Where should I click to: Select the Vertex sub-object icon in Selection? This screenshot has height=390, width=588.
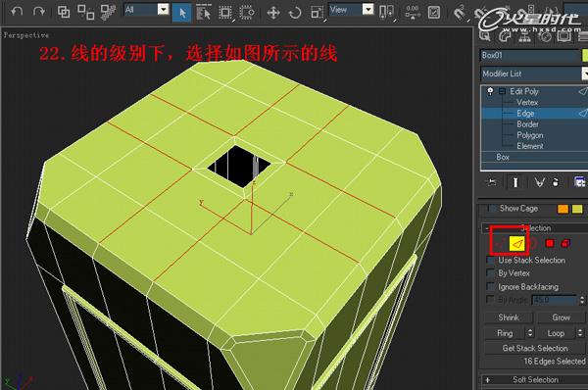click(x=500, y=244)
